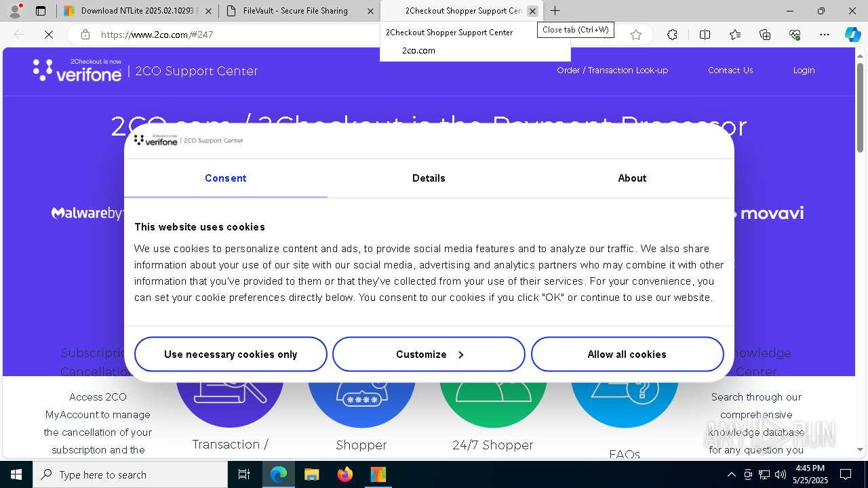The width and height of the screenshot is (868, 488).
Task: Open the volume tray icon
Action: pyautogui.click(x=781, y=474)
